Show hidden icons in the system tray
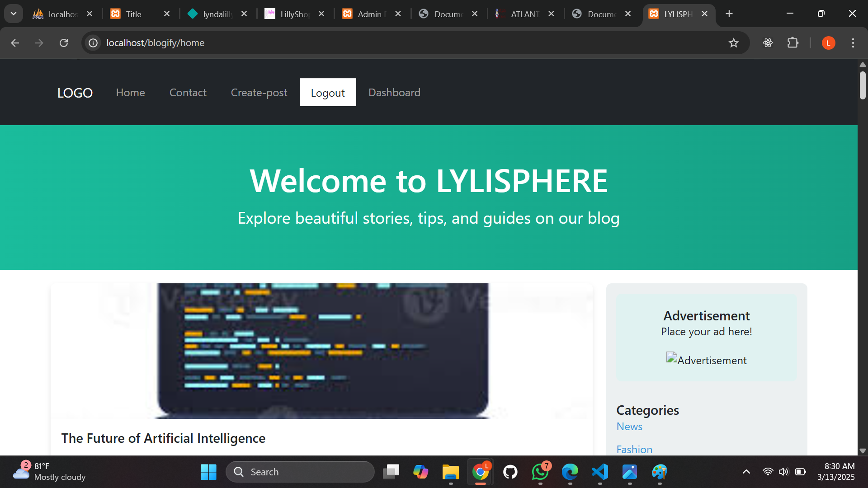Image resolution: width=868 pixels, height=488 pixels. coord(746,472)
